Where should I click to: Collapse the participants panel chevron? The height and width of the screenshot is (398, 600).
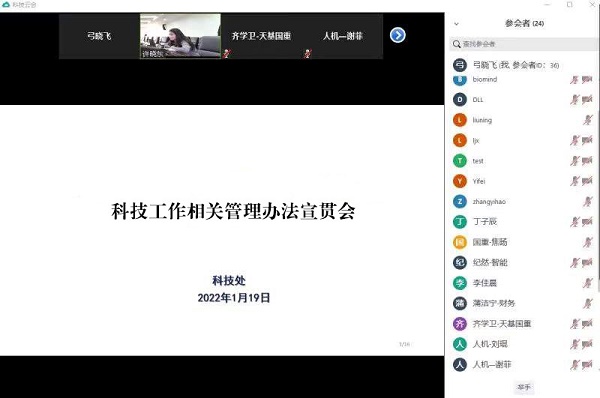point(456,24)
